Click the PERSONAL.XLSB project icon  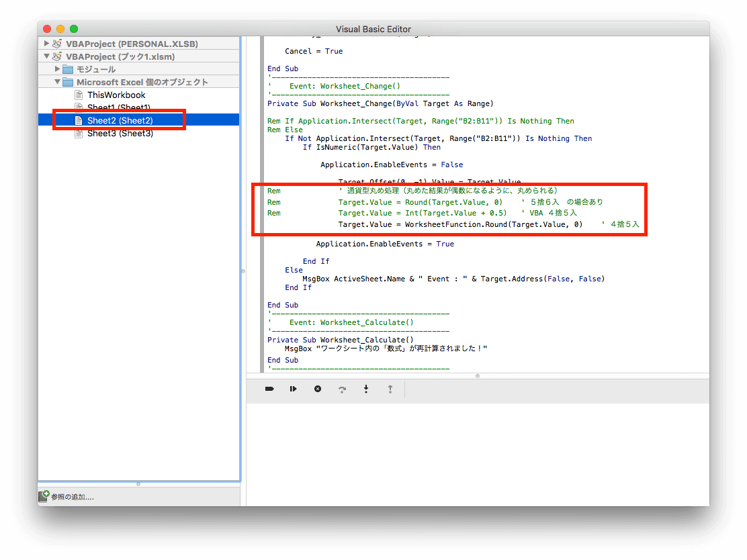pyautogui.click(x=57, y=44)
